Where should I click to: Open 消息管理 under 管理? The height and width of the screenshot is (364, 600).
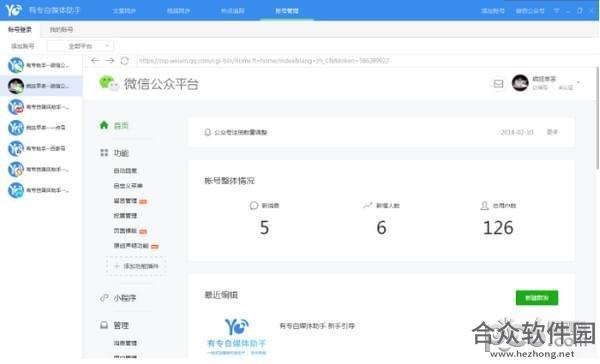pos(125,343)
